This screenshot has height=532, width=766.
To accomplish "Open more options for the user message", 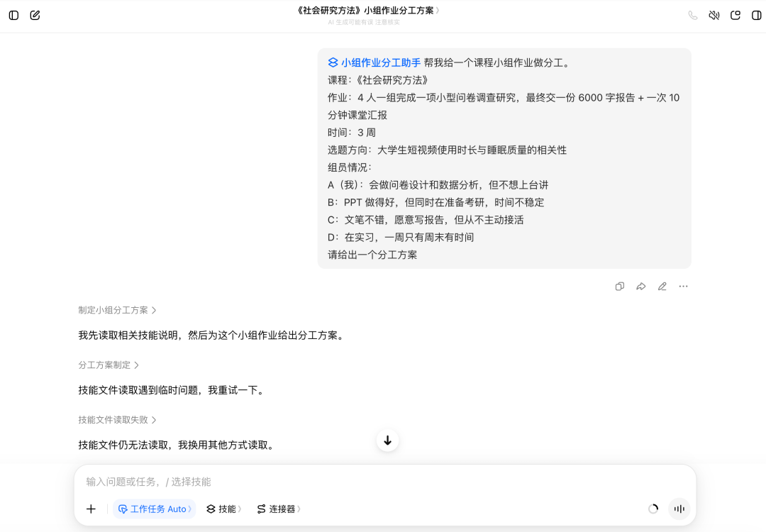I will (683, 287).
